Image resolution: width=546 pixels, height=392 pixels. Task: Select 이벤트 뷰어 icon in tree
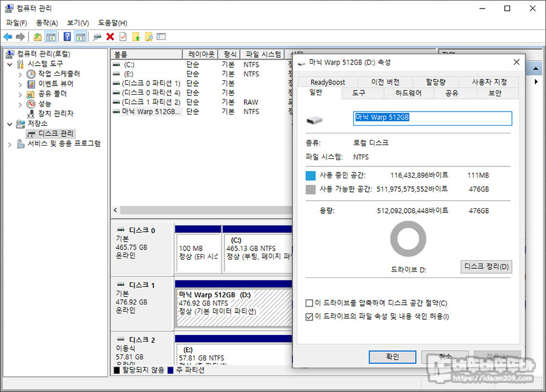(32, 84)
